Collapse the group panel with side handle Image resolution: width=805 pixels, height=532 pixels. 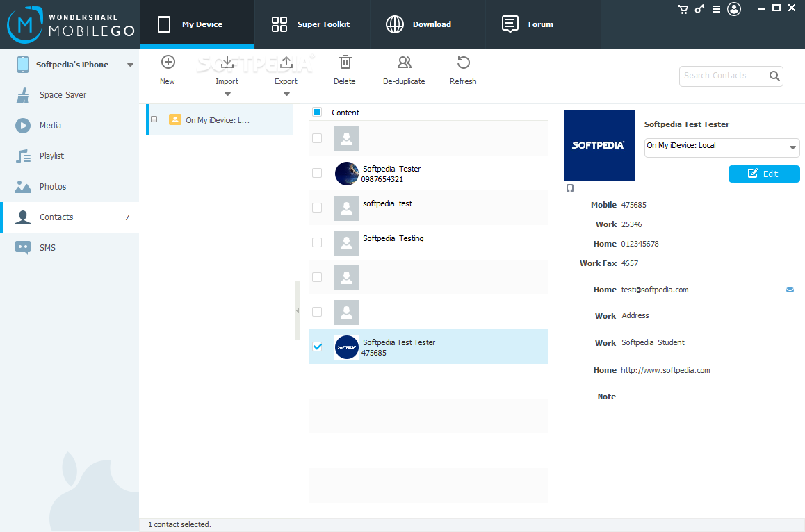[298, 311]
